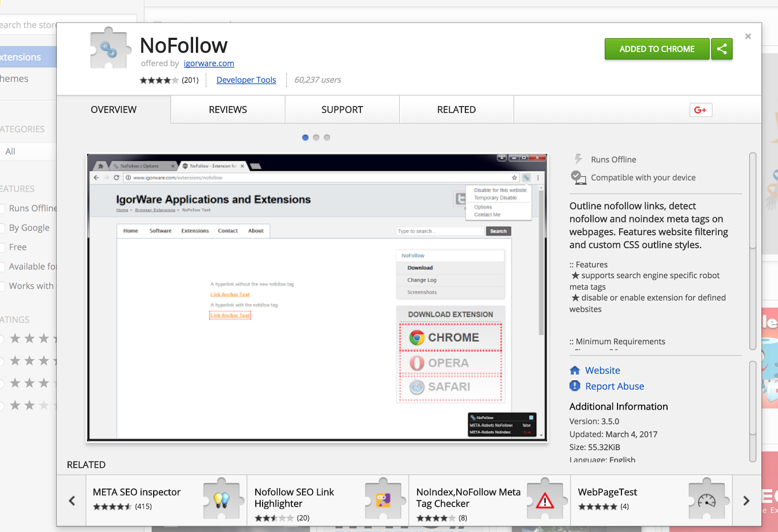Open Developer Tools category link
This screenshot has width=778, height=532.
pos(246,80)
